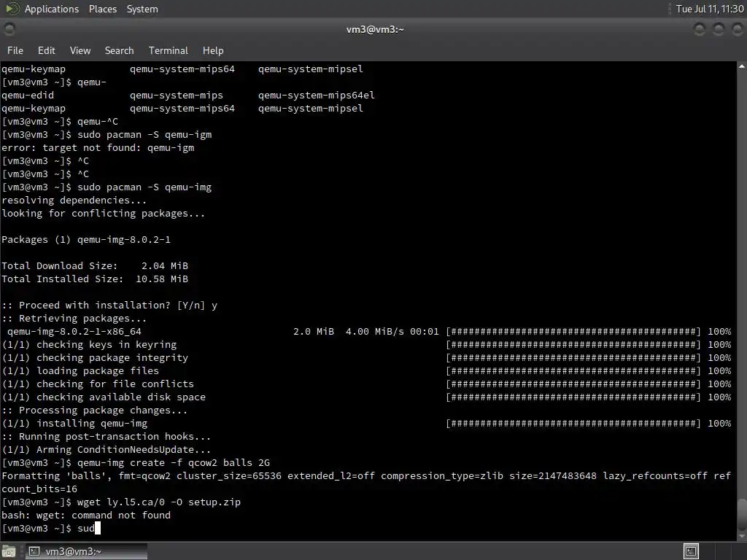Click the ':: Processing package changes...' line
The image size is (747, 560).
(94, 410)
